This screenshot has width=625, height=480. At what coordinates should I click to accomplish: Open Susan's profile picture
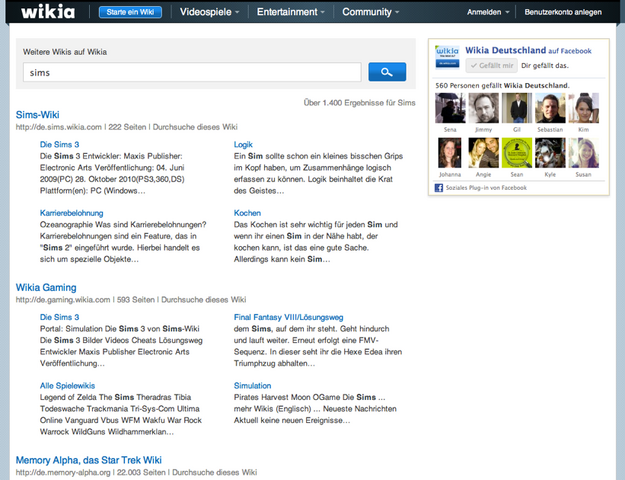584,153
